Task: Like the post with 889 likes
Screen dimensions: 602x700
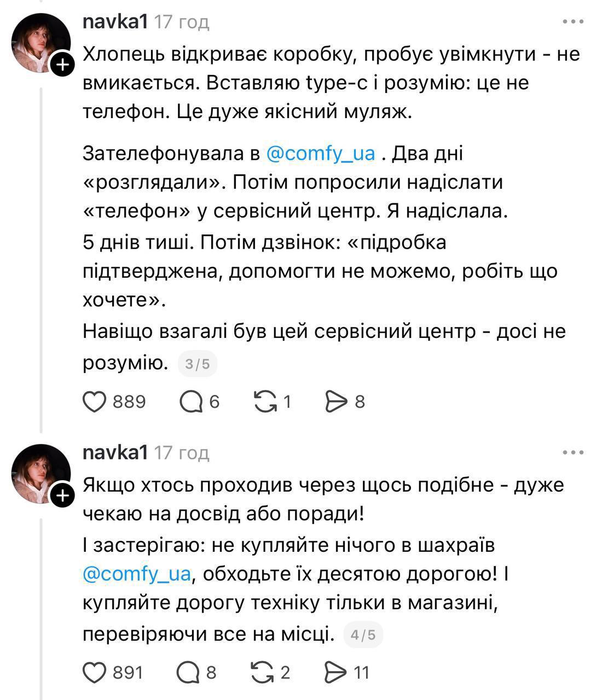Action: point(95,402)
